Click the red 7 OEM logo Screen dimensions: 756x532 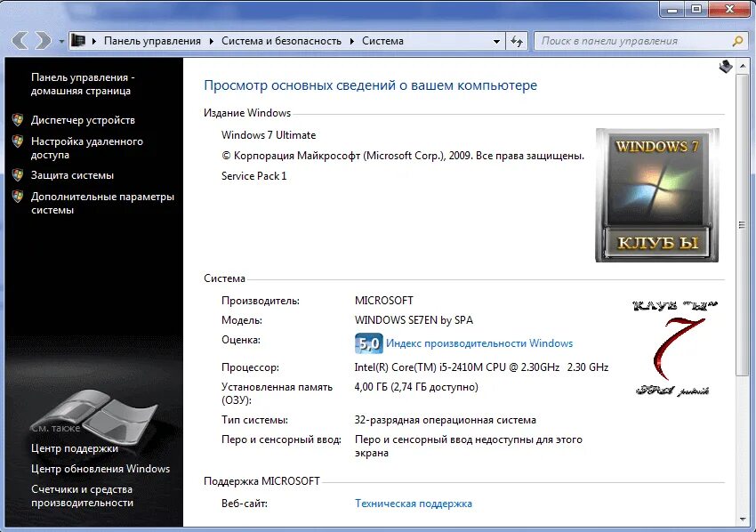674,348
